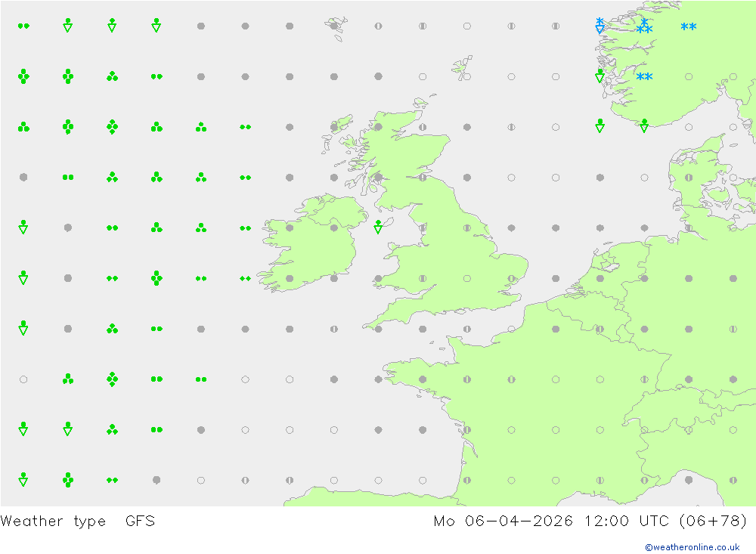
Task: Click the green two-dot rain symbol in top-left corner
Action: tap(23, 26)
